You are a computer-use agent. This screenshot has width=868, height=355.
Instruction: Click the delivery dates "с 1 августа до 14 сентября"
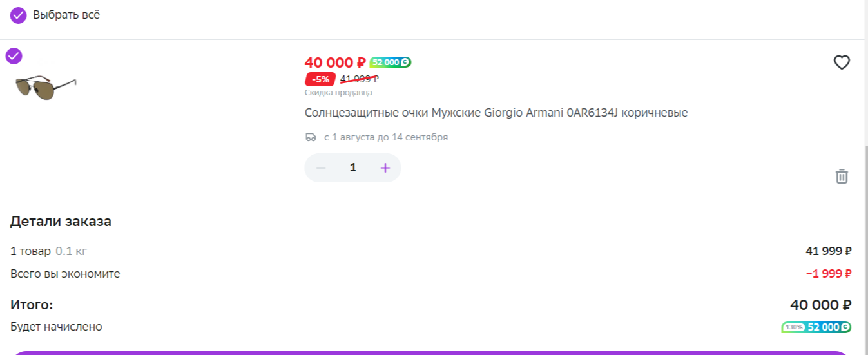pos(386,137)
